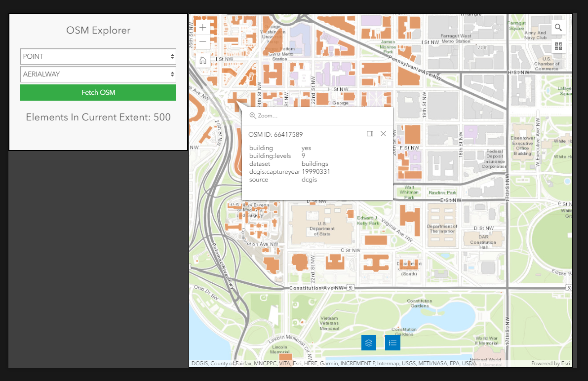Image resolution: width=588 pixels, height=381 pixels.
Task: Click the Rawlins Park label
Action: tap(442, 192)
